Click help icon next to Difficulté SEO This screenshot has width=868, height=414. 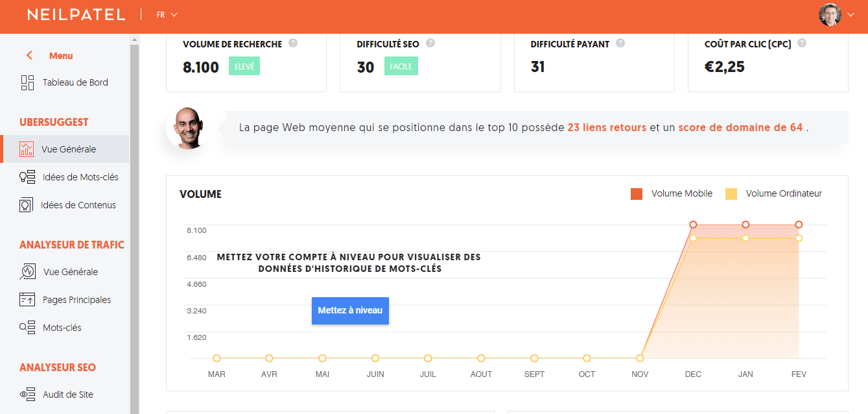pos(430,43)
